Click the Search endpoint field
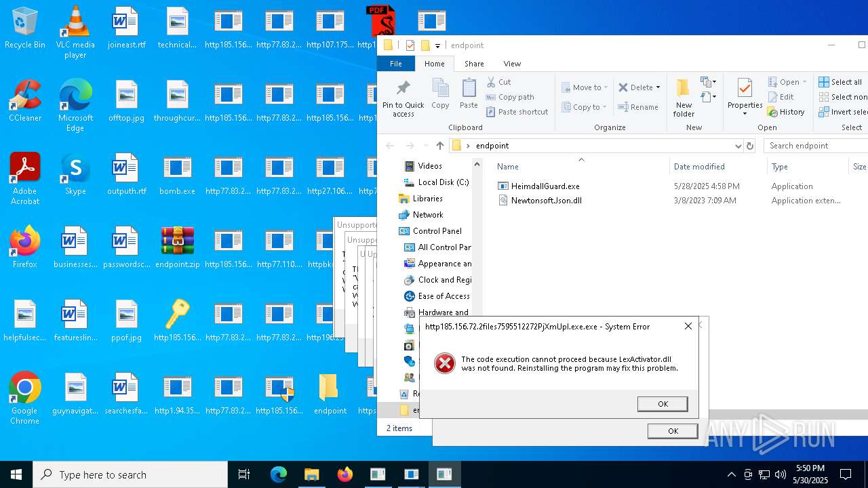The width and height of the screenshot is (868, 488). (x=816, y=146)
